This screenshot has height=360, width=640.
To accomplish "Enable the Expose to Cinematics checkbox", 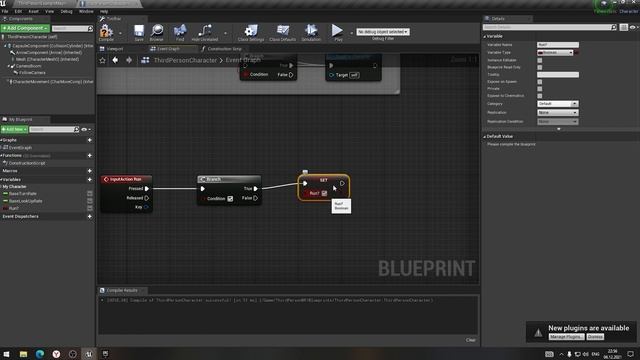I will pyautogui.click(x=540, y=96).
